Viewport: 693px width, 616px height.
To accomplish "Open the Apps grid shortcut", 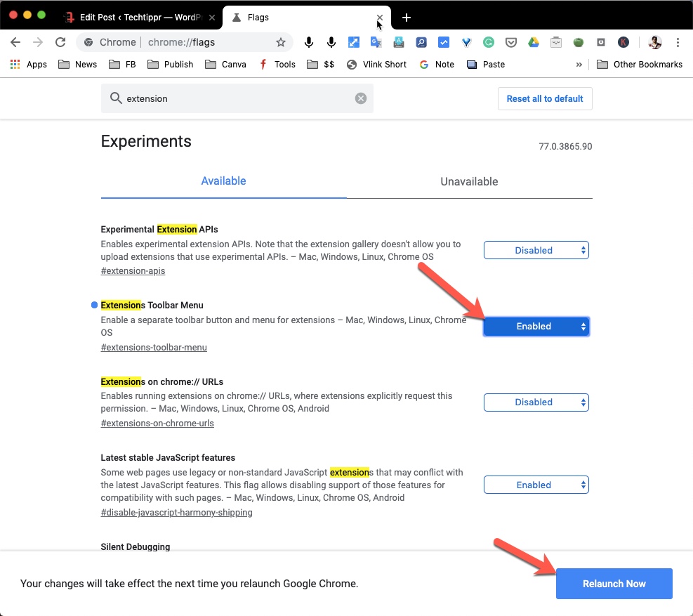I will click(x=28, y=64).
